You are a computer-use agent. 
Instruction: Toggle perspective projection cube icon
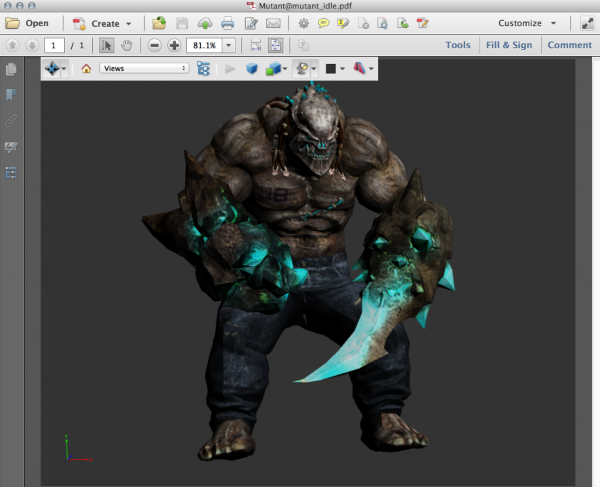(251, 68)
